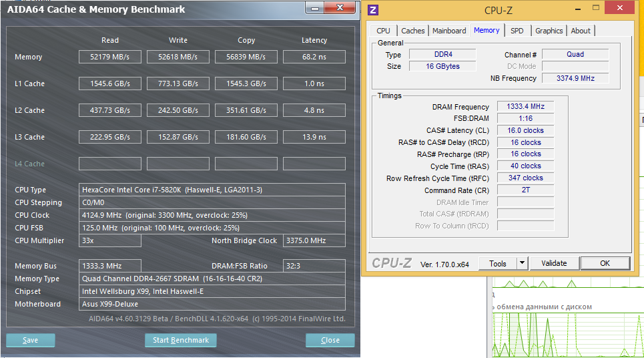Minimize the CPU-Z window

(578, 8)
